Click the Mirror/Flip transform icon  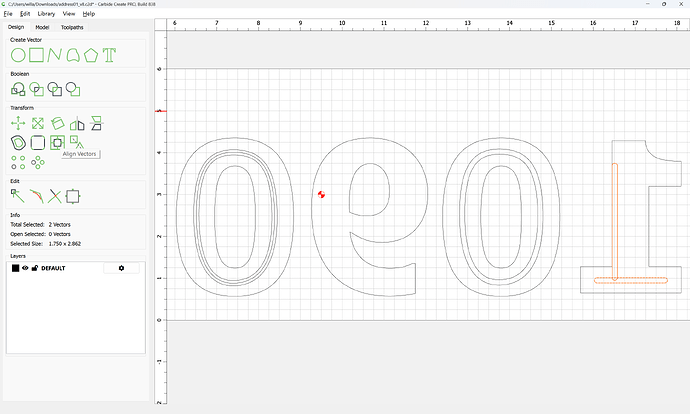coord(76,124)
